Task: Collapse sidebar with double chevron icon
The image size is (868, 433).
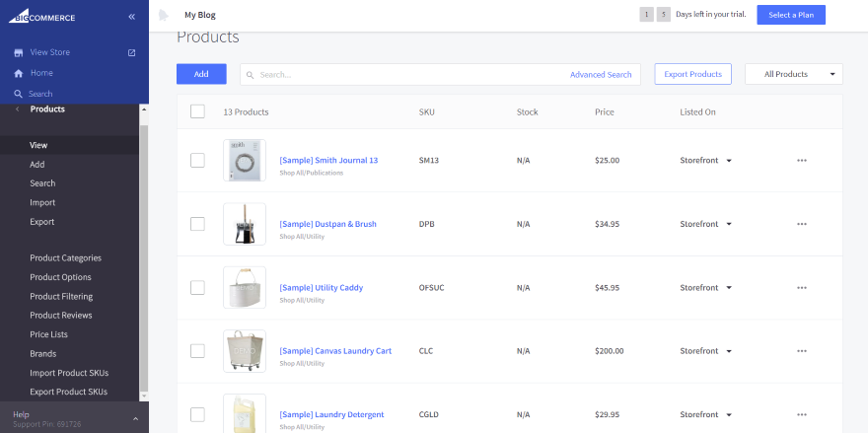Action: click(132, 17)
